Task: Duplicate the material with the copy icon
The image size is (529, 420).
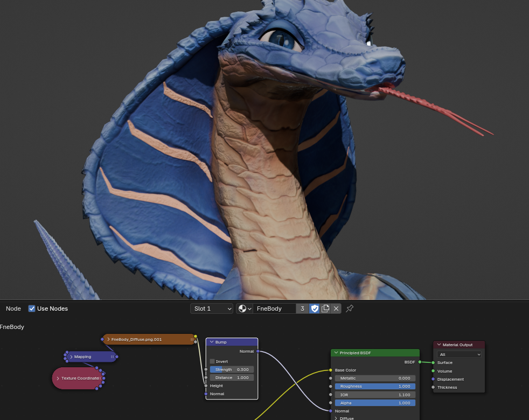Action: [x=325, y=309]
